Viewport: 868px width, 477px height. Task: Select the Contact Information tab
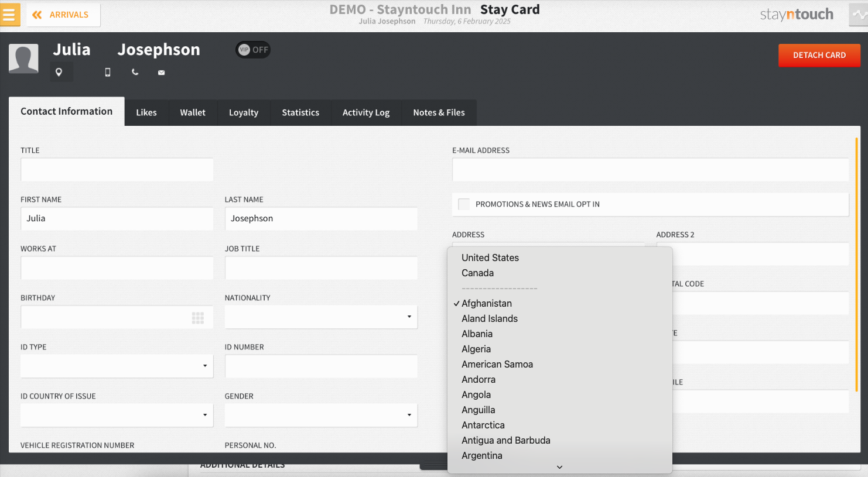[66, 111]
